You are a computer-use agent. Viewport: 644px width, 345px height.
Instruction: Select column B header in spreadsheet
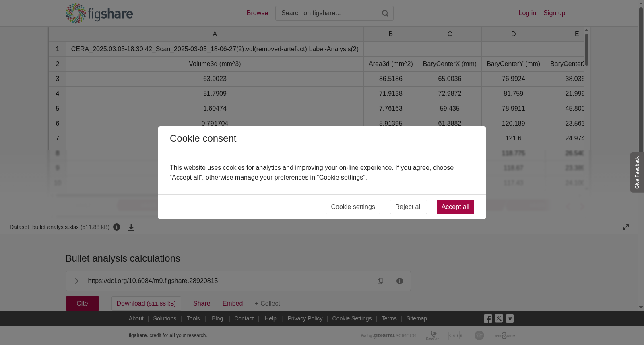[391, 34]
